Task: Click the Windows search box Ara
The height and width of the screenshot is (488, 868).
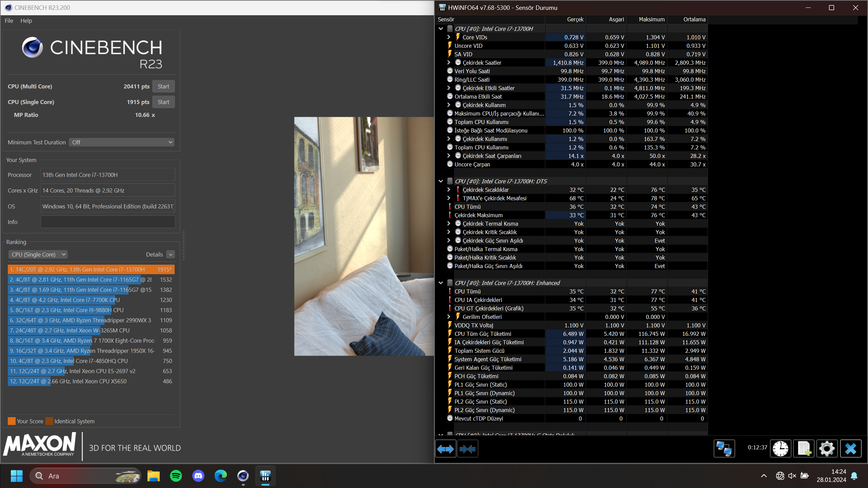Action: click(x=85, y=476)
